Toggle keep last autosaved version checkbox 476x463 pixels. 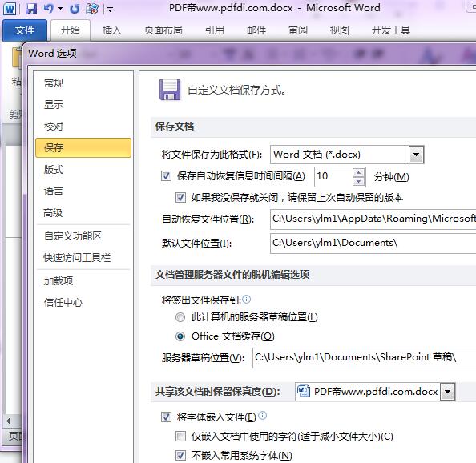pyautogui.click(x=180, y=198)
